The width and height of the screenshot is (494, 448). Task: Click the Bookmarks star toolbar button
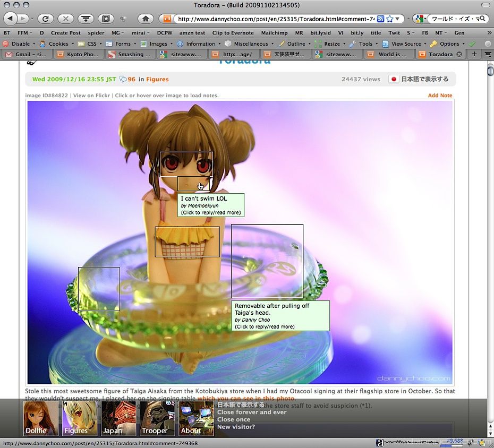coord(106,19)
